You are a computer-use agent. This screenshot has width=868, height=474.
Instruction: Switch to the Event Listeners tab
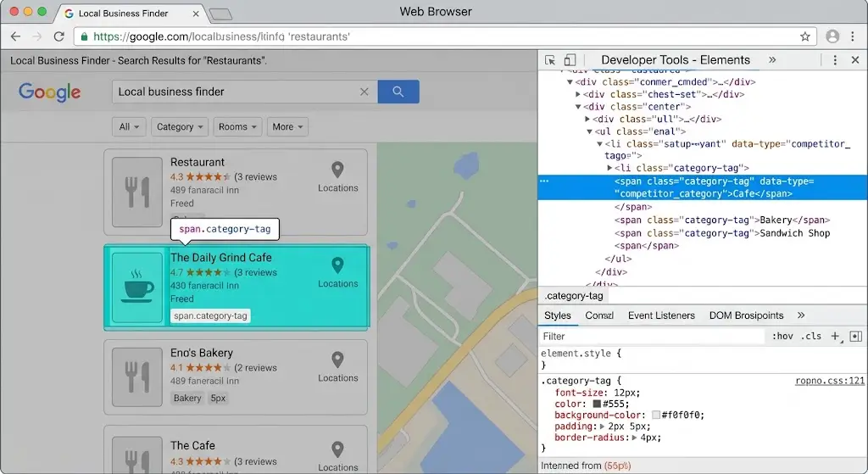(661, 315)
